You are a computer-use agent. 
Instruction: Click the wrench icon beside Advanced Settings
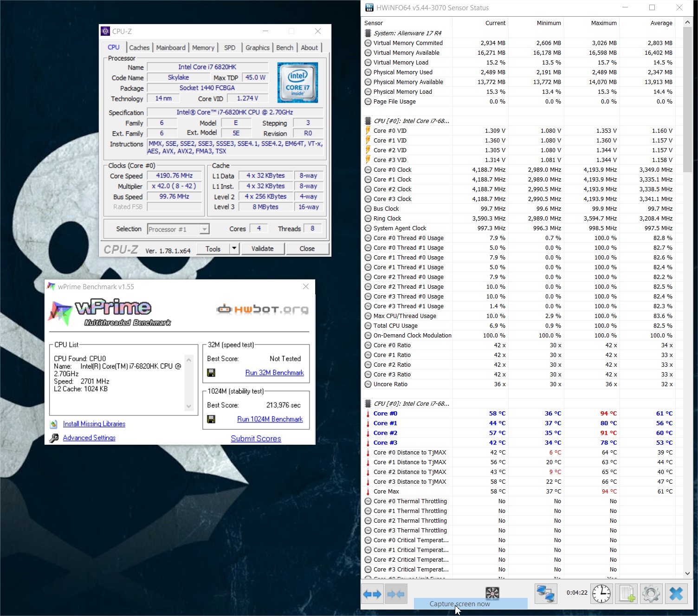[54, 438]
